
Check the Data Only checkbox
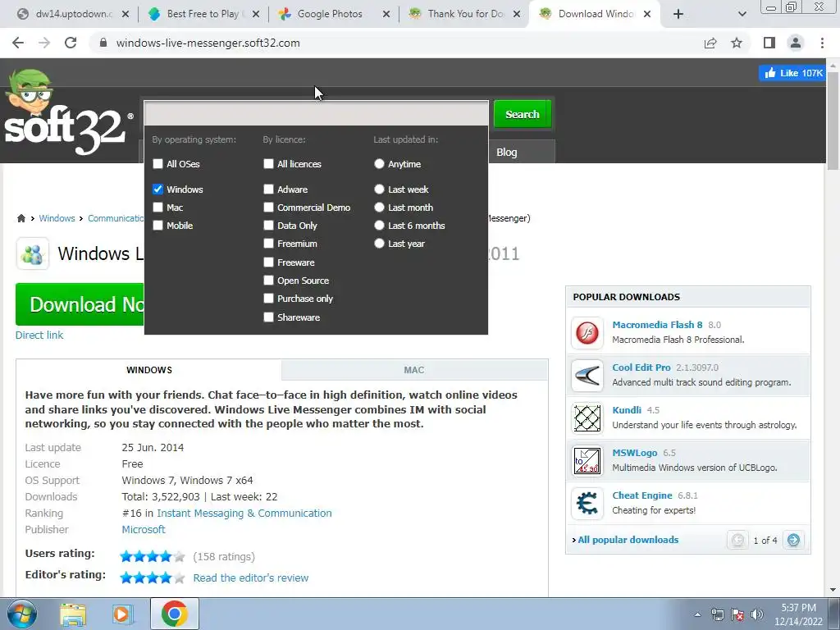click(268, 226)
